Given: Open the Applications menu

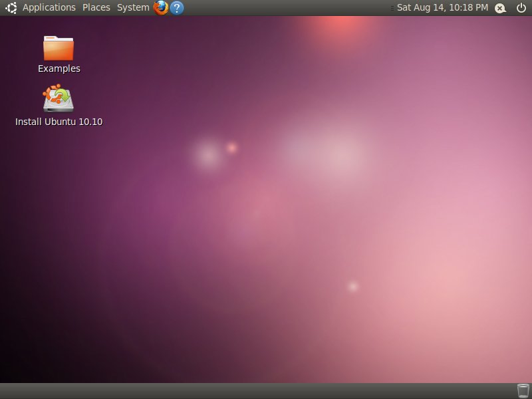Looking at the screenshot, I should pos(49,7).
